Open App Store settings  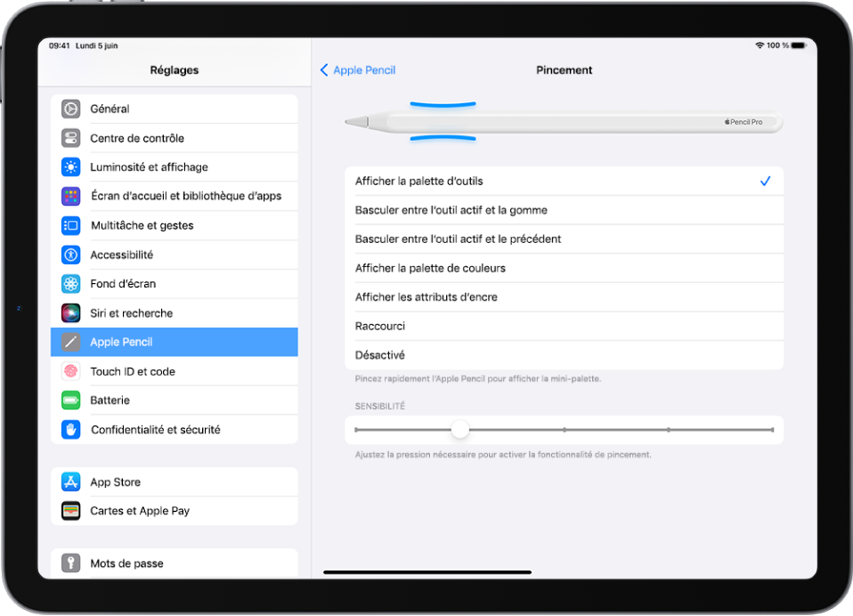[175, 482]
